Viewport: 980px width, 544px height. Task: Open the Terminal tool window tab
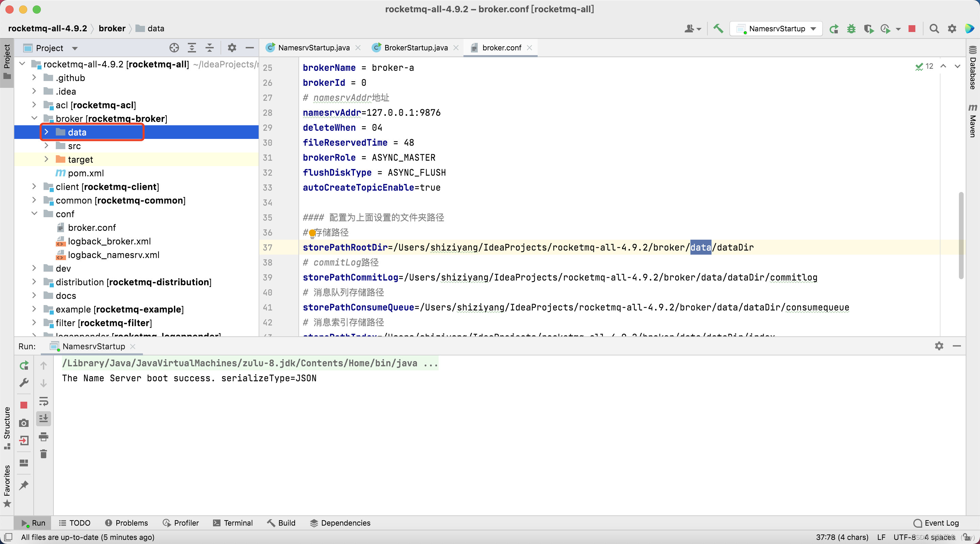233,523
